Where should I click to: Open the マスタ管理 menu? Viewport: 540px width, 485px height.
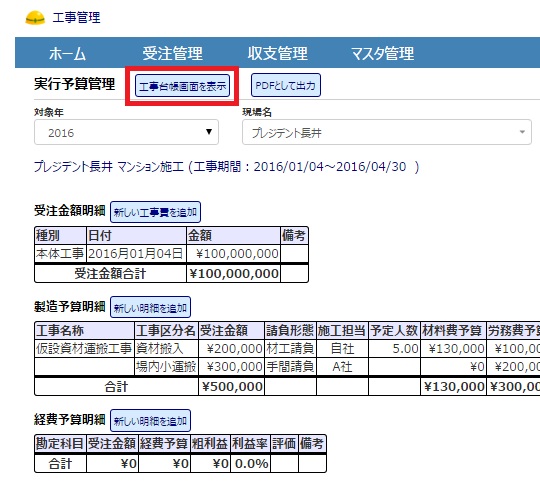pos(382,53)
